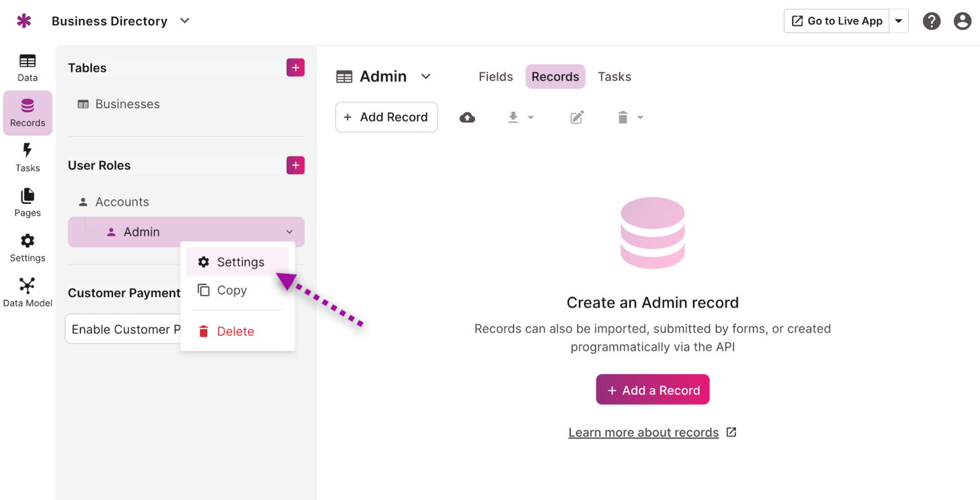Open the Go to Live App arrow dropdown
Screen dimensions: 980x500
point(899,21)
